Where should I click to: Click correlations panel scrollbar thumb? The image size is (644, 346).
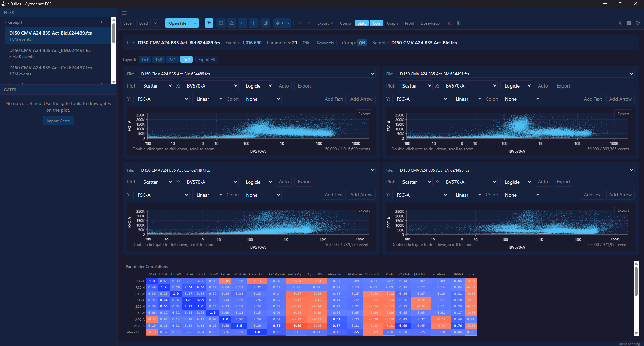tap(636, 282)
